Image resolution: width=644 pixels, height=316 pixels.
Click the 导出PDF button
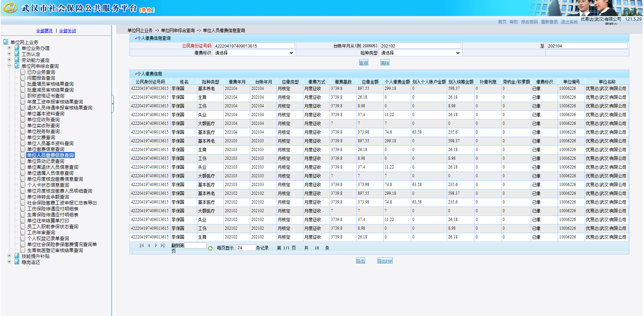coord(385,261)
